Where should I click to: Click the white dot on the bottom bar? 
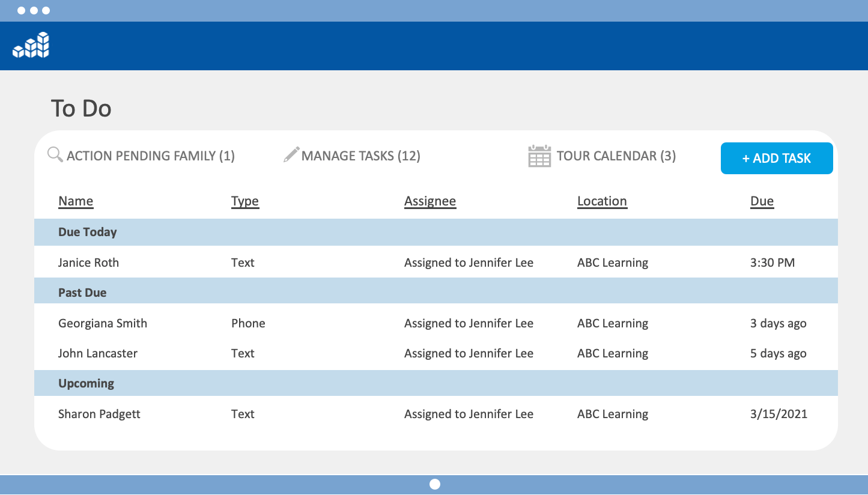pos(435,484)
